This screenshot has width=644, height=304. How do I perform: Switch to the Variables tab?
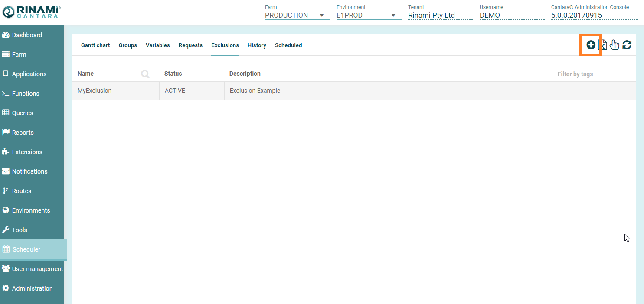click(x=157, y=45)
